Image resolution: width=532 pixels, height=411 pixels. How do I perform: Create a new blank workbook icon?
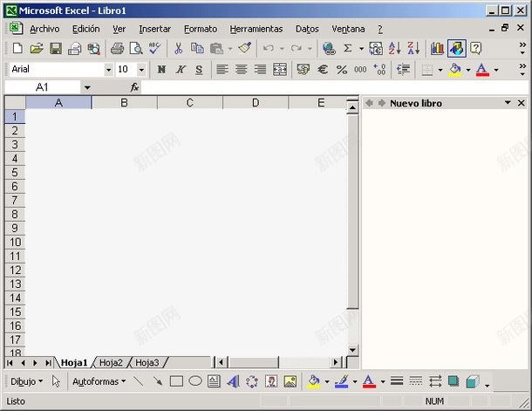pyautogui.click(x=17, y=49)
